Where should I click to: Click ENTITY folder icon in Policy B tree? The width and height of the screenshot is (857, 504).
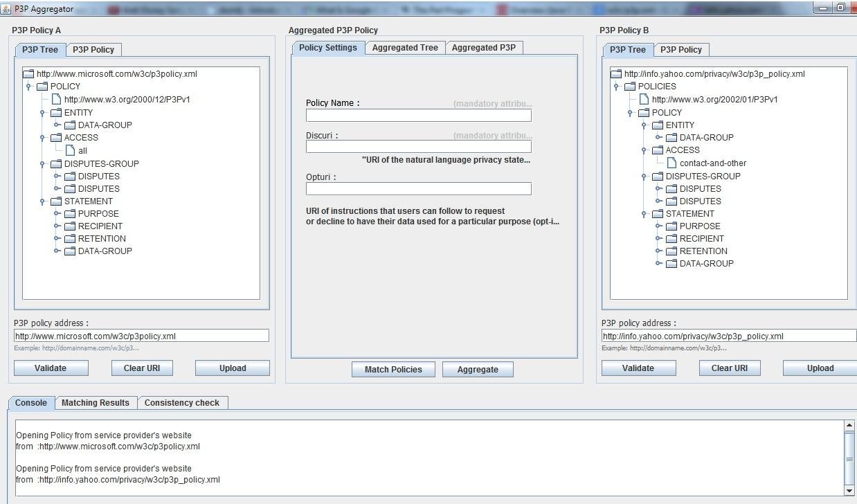(658, 125)
